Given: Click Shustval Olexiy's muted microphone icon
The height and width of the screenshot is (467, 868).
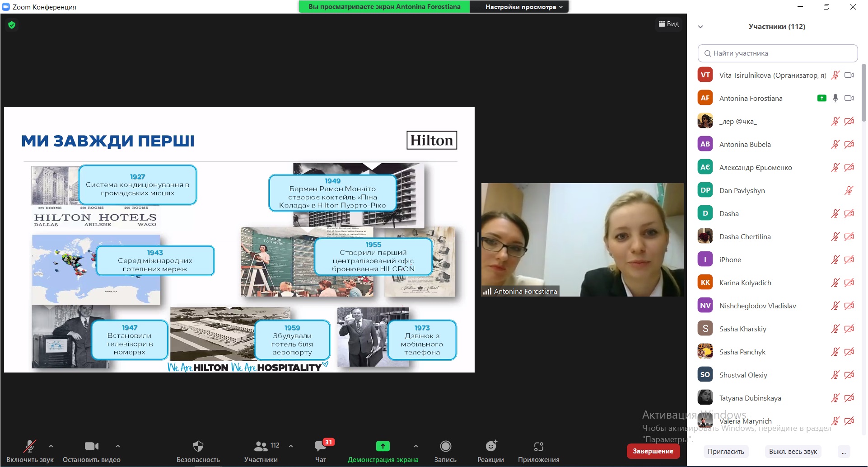Looking at the screenshot, I should (x=835, y=375).
